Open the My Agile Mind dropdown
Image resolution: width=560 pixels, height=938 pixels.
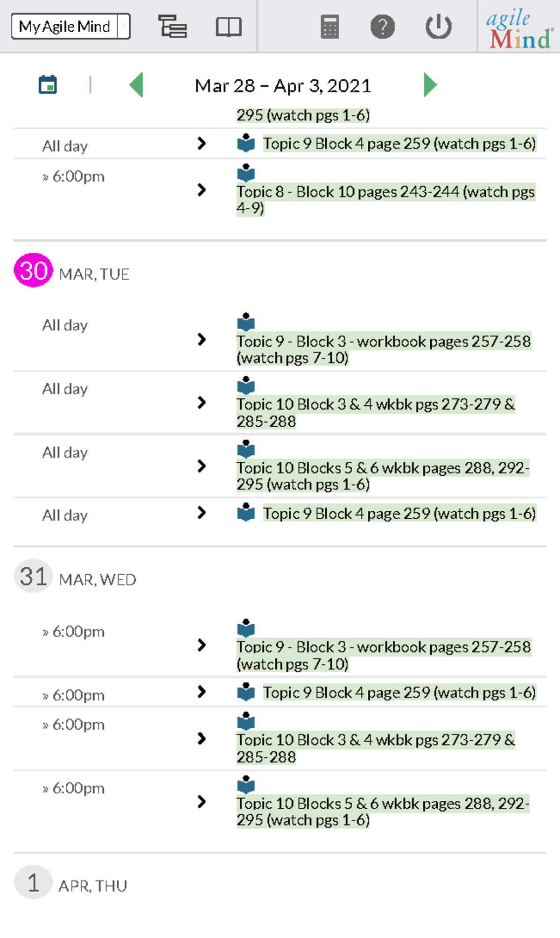71,26
